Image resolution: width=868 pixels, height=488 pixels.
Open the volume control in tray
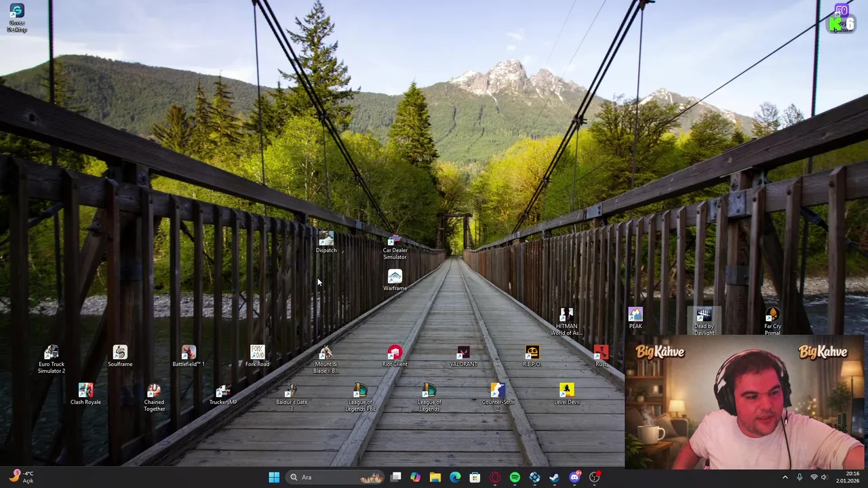pos(825,477)
